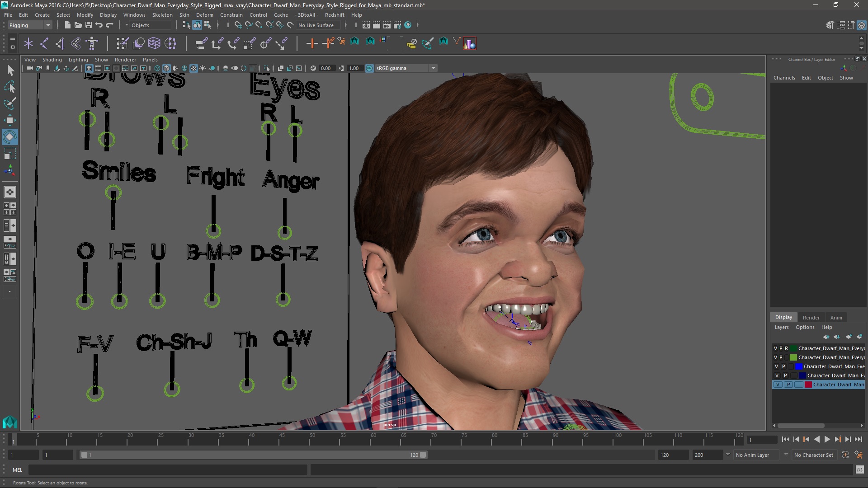This screenshot has width=868, height=488.
Task: Open the Rigging menu set dropdown
Action: 29,25
